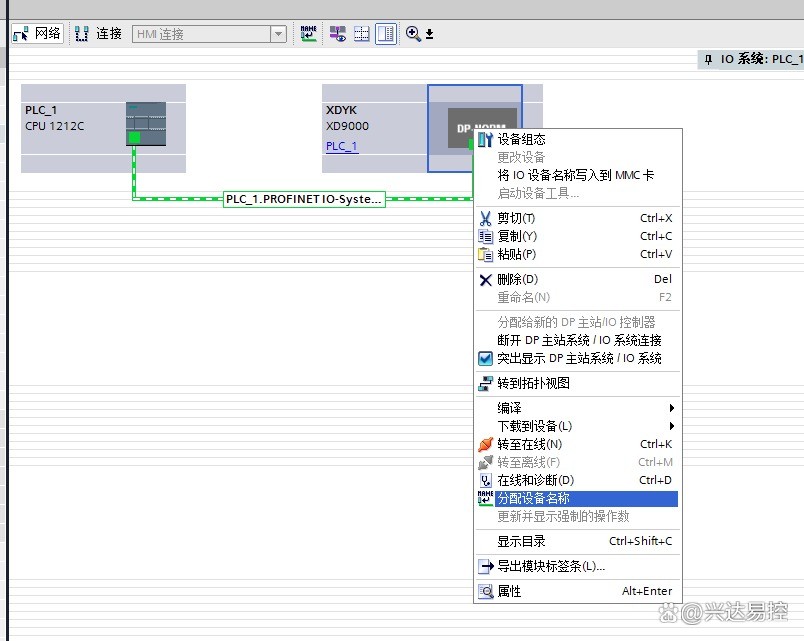804x641 pixels.
Task: Click the copy pages icon
Action: click(x=485, y=236)
